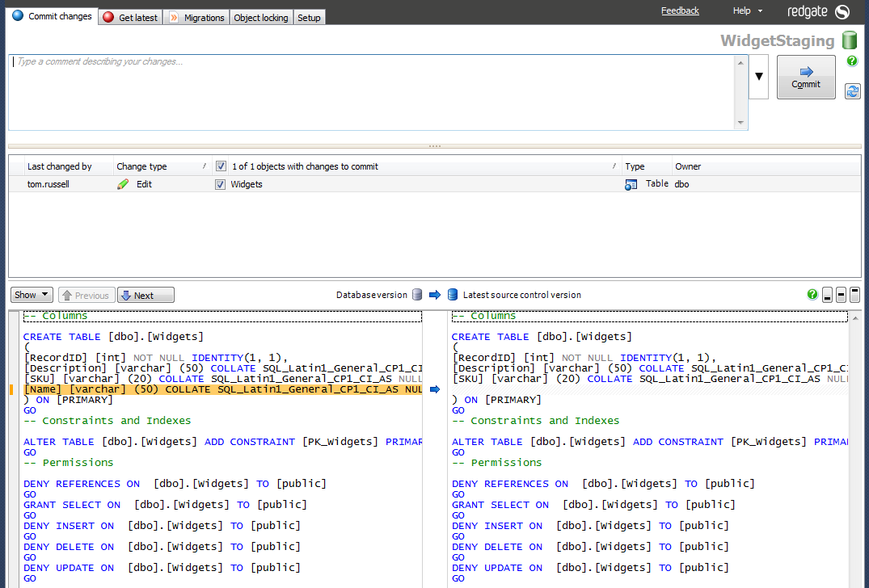Sort by the Change type column
The image size is (869, 588).
(x=161, y=166)
